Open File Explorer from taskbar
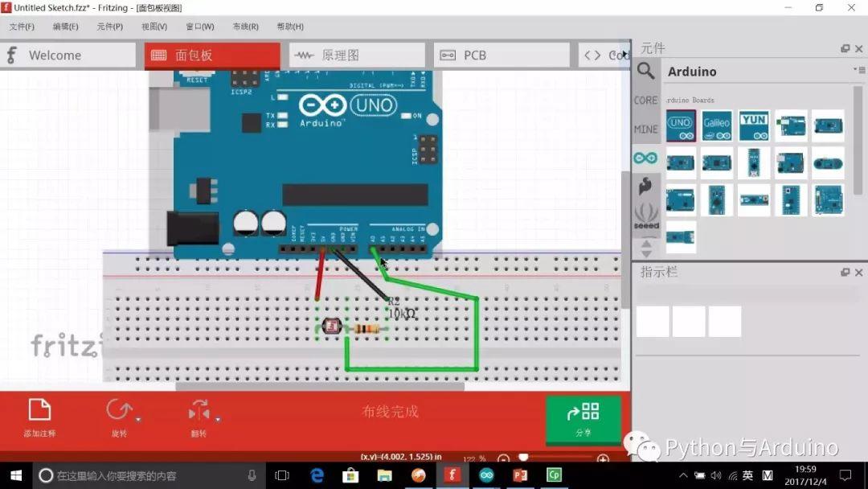 [x=384, y=475]
